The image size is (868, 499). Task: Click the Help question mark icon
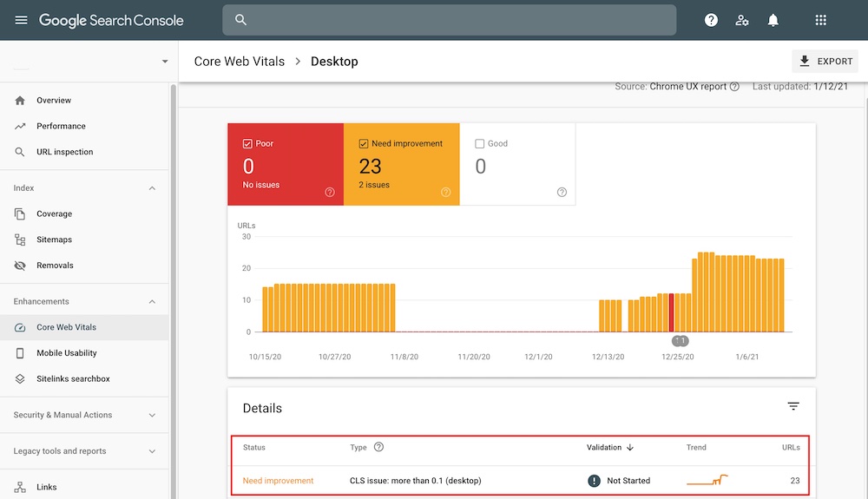[711, 20]
